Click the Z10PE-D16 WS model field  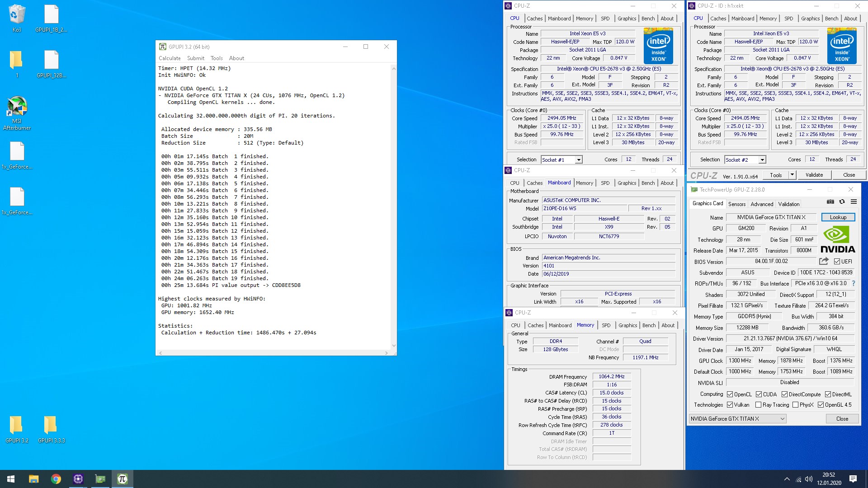pyautogui.click(x=585, y=208)
